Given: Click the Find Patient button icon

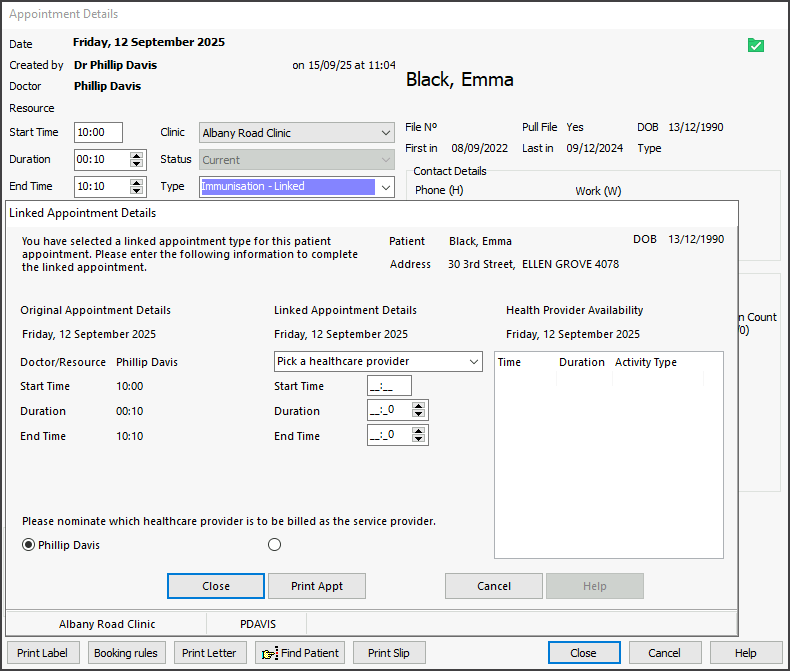Looking at the screenshot, I should 270,653.
